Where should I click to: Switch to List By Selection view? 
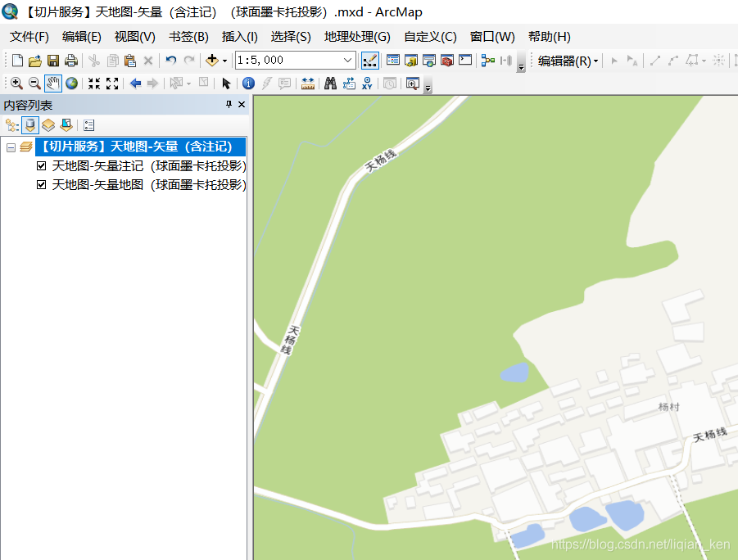pos(66,125)
